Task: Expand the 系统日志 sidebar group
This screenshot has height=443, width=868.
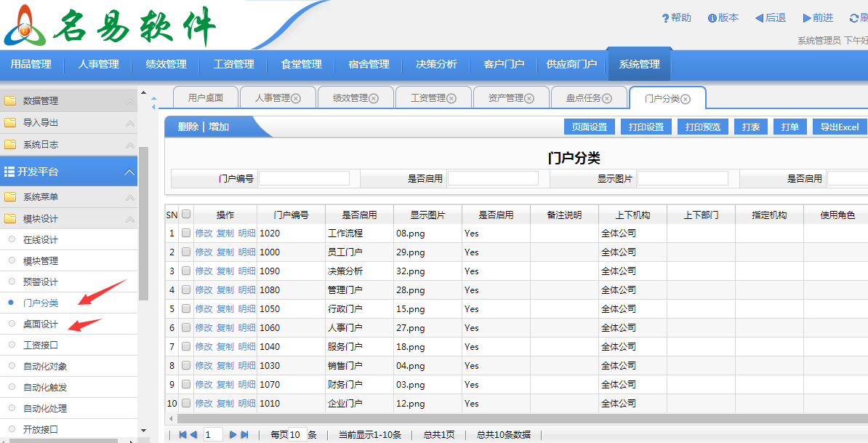Action: (x=129, y=145)
